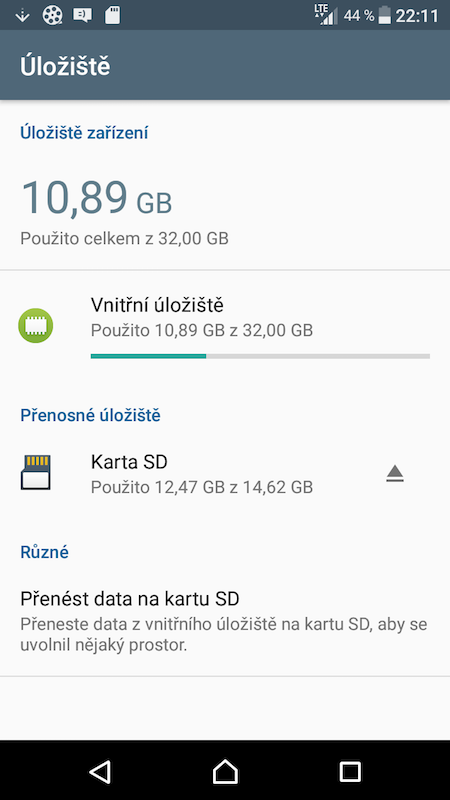Viewport: 450px width, 800px height.
Task: Tap the download arrow status bar icon
Action: 22,16
